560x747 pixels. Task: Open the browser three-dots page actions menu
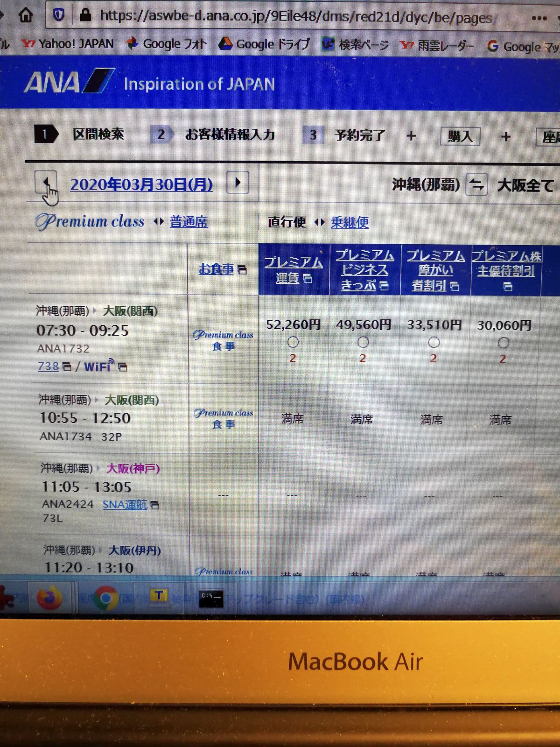(x=539, y=18)
